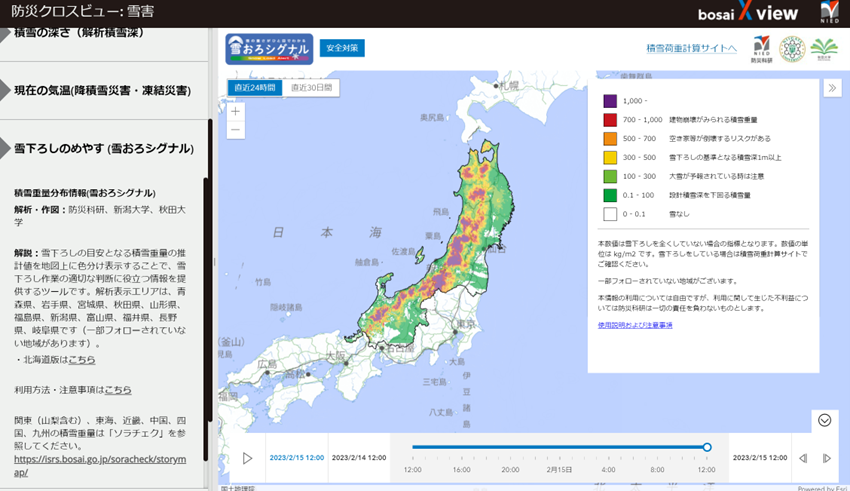Zoom in the map with plus button
This screenshot has width=850, height=491.
(236, 111)
